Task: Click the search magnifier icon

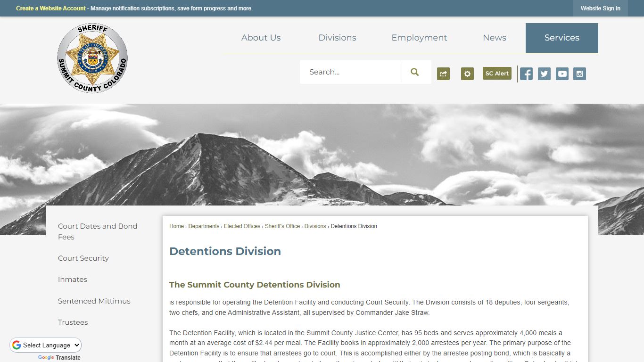Action: 414,72
